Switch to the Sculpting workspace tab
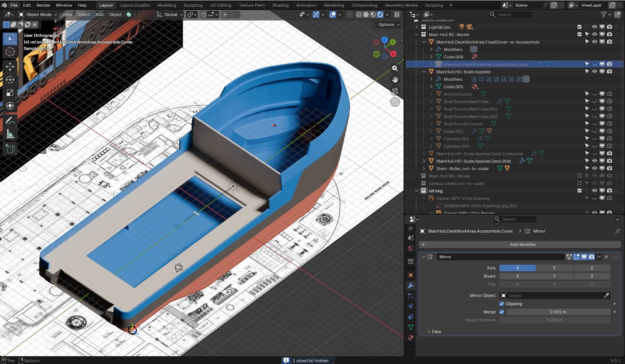The height and width of the screenshot is (364, 625). pos(193,5)
